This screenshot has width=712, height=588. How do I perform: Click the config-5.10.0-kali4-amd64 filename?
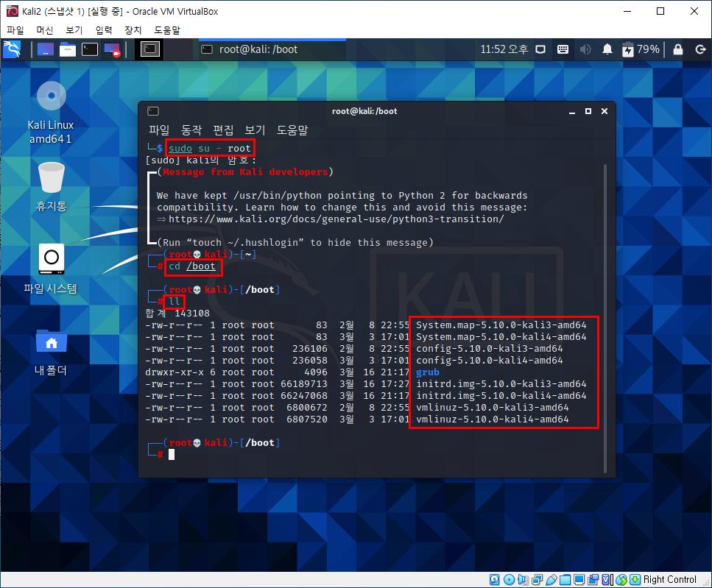(490, 361)
